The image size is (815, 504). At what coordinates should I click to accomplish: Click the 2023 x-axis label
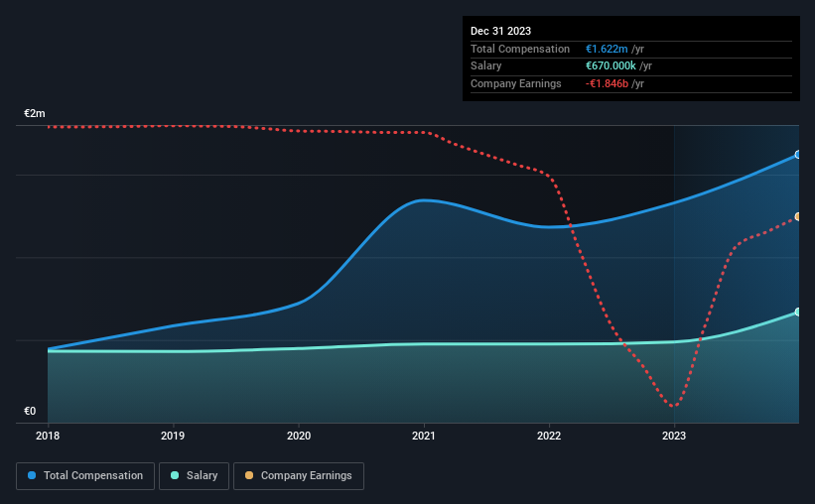coord(674,436)
